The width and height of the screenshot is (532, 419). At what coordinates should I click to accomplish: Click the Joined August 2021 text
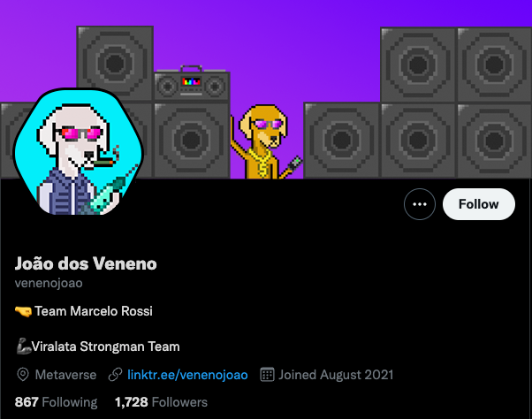336,375
